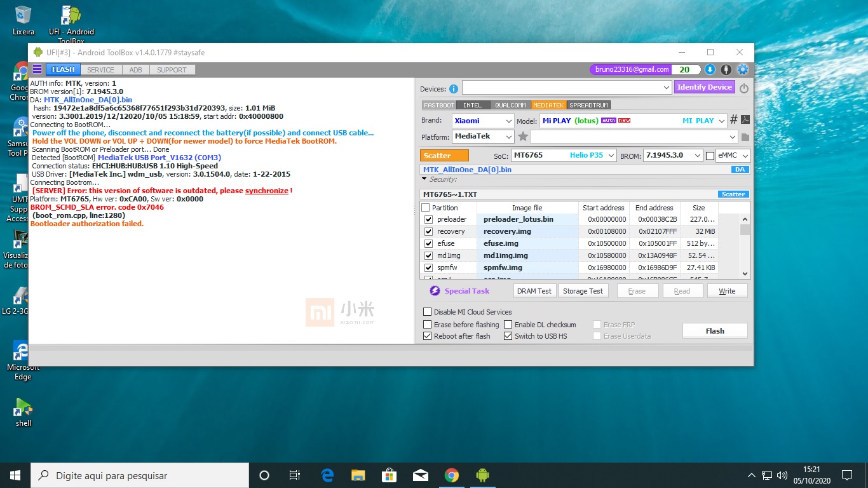Select the QUALCOMM chipset tab
868x488 pixels.
pos(510,105)
